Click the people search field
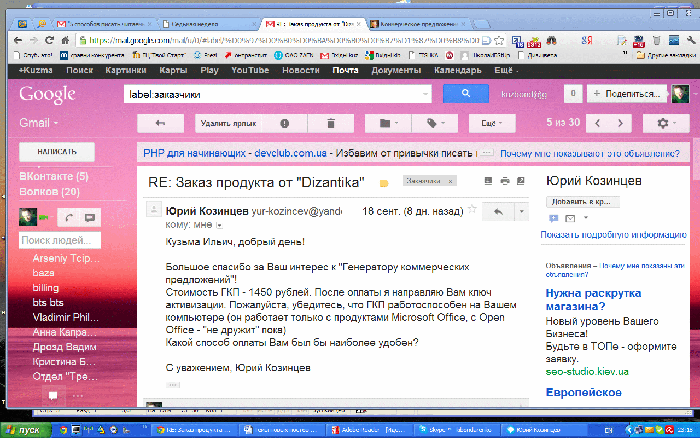 [60, 240]
